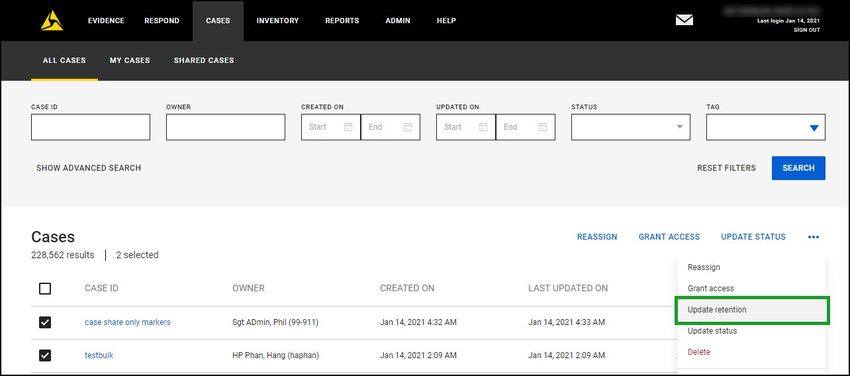Viewport: 850px width, 376px height.
Task: Open the Evidence menu
Action: 106,21
